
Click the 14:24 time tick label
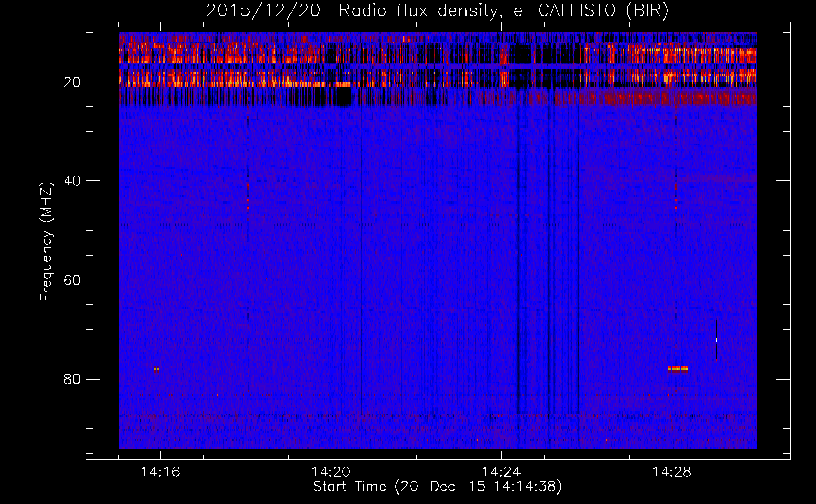(x=501, y=472)
